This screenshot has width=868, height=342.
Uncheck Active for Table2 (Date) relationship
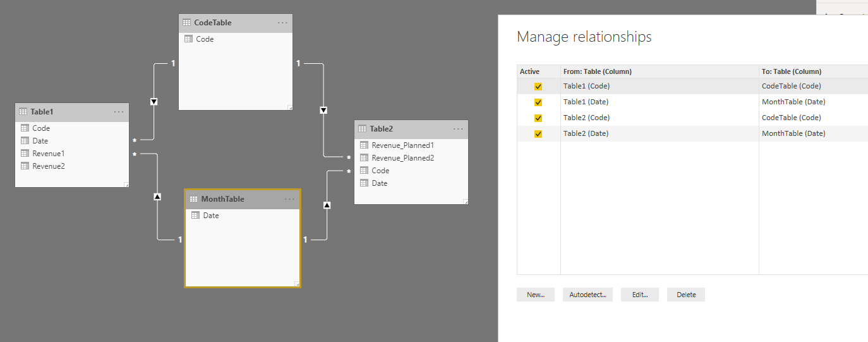[538, 134]
